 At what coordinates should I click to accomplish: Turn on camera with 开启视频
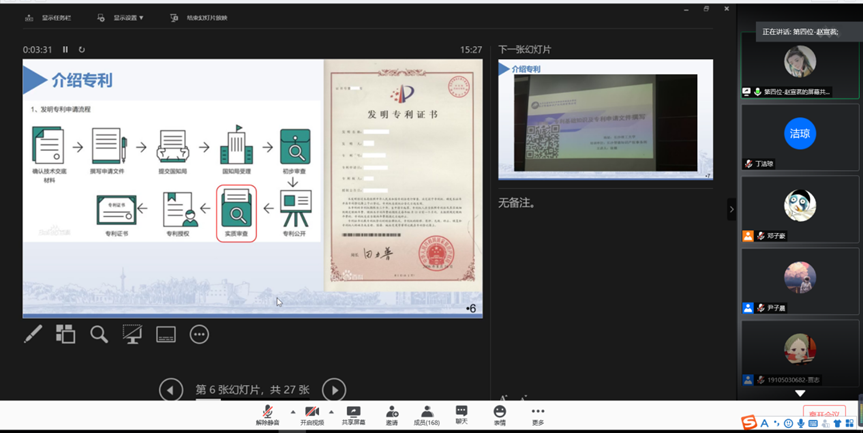313,415
